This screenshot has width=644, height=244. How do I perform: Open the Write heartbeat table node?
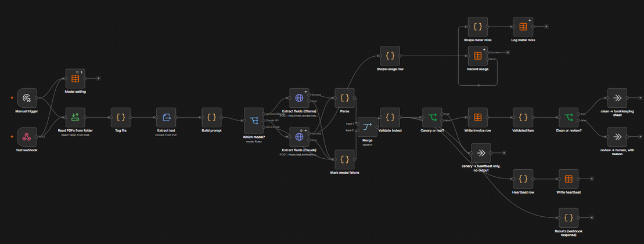(569, 179)
